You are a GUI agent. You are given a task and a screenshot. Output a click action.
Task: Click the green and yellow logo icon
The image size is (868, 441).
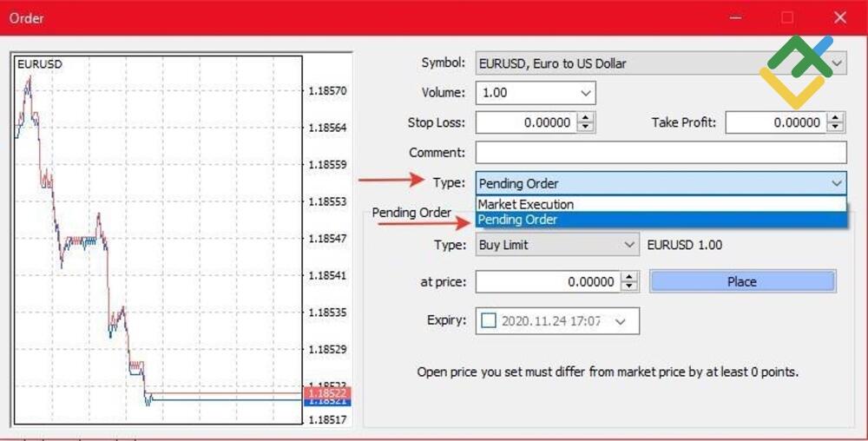click(796, 70)
